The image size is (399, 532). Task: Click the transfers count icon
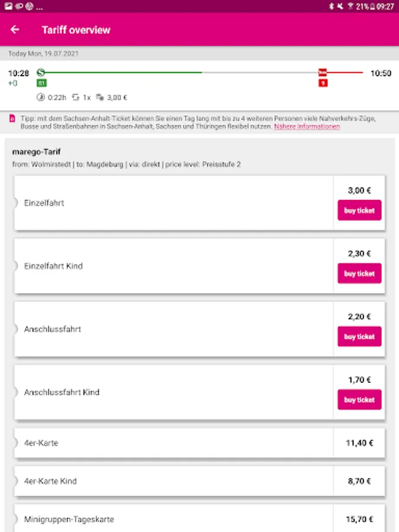click(x=75, y=98)
